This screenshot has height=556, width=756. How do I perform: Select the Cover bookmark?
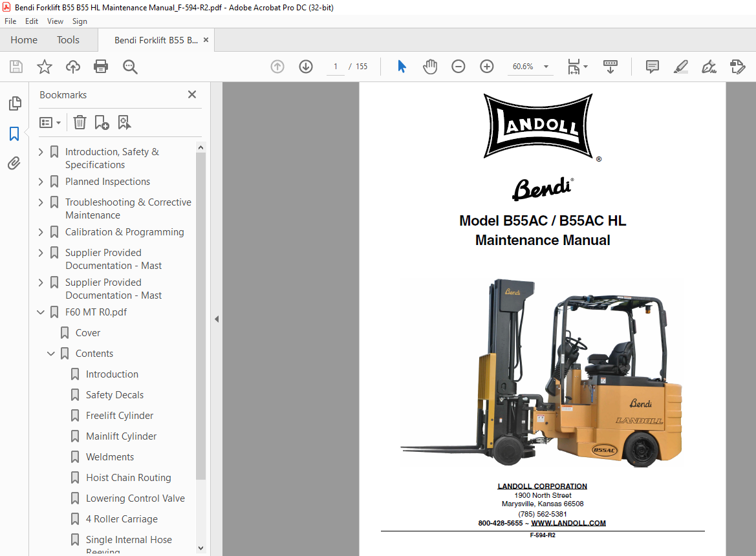[88, 333]
